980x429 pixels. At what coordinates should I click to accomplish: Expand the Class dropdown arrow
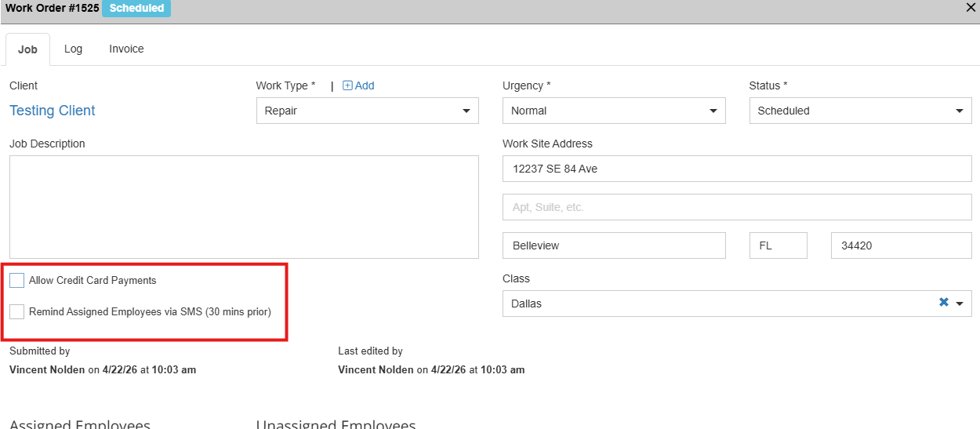coord(960,304)
